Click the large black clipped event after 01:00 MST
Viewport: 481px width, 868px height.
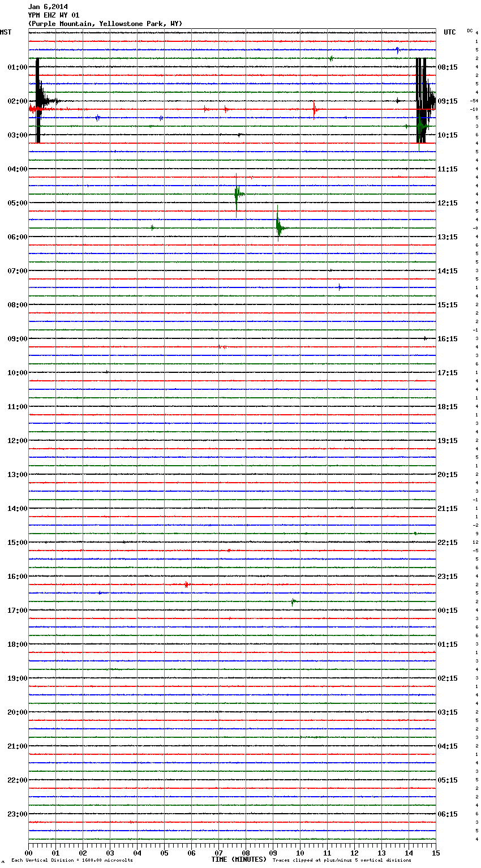click(x=38, y=101)
